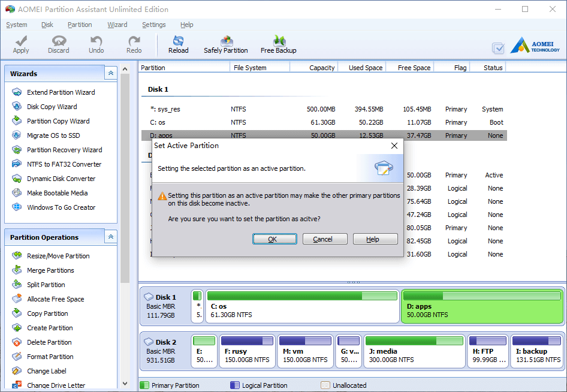Screen dimensions: 567x392
Task: Click the Allocate Free Space icon
Action: (x=17, y=299)
